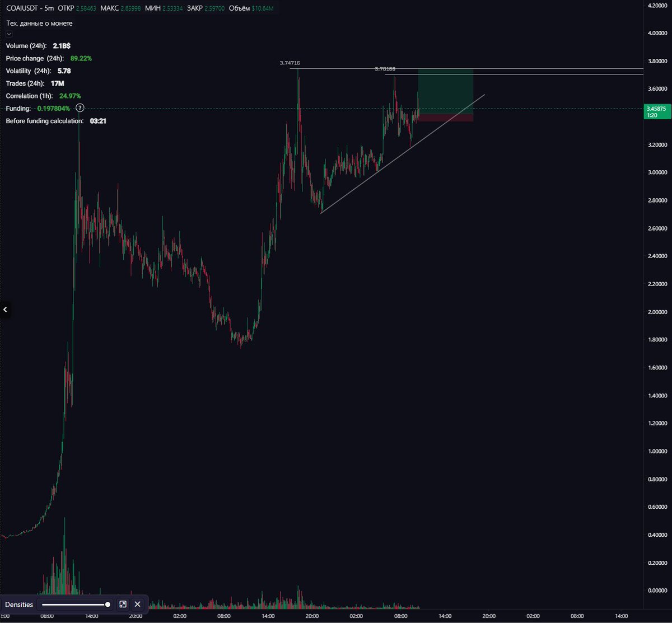
Task: Select the green long position target zone
Action: (446, 91)
